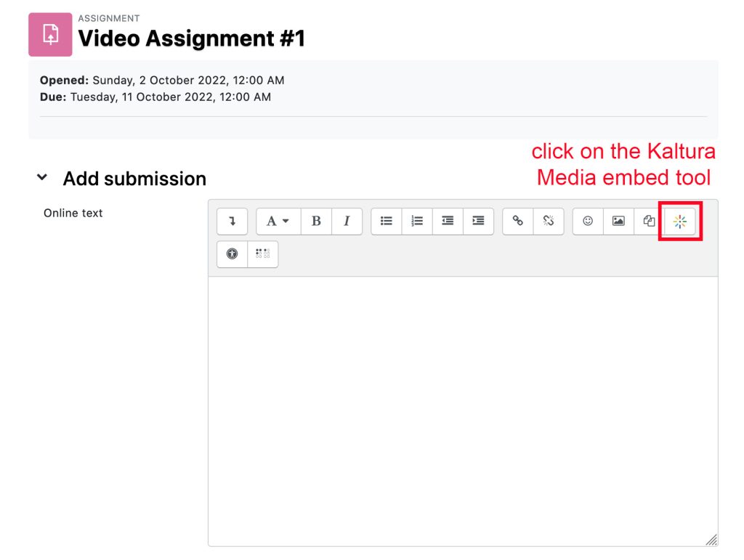This screenshot has height=560, width=744.
Task: Apply an ordered numbered list
Action: click(416, 222)
